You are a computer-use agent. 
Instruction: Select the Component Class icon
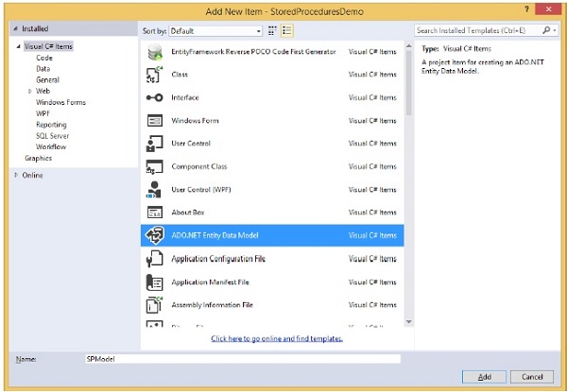click(155, 167)
